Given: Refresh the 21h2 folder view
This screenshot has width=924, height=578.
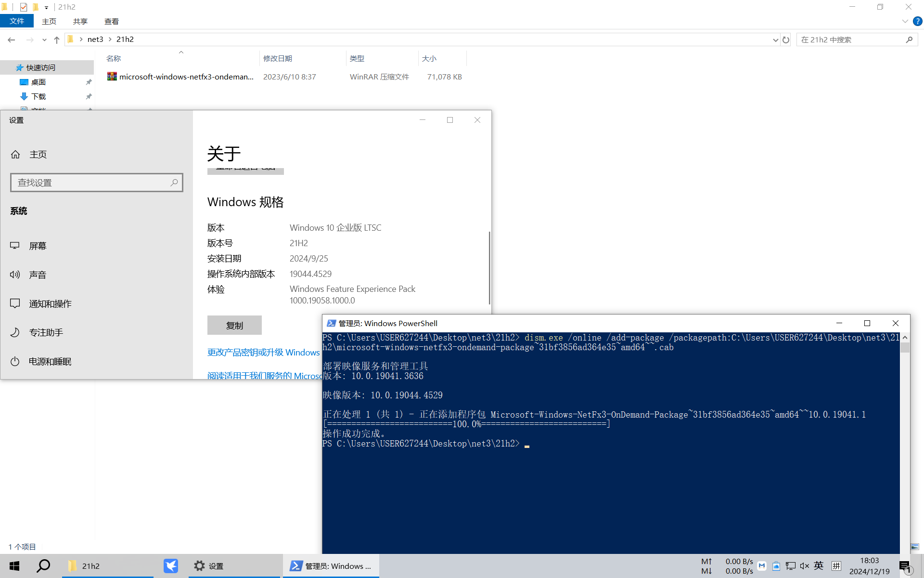Looking at the screenshot, I should pyautogui.click(x=786, y=39).
